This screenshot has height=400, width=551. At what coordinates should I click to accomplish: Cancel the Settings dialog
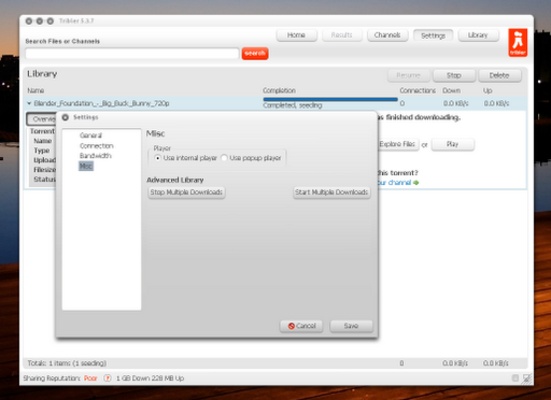tap(302, 326)
